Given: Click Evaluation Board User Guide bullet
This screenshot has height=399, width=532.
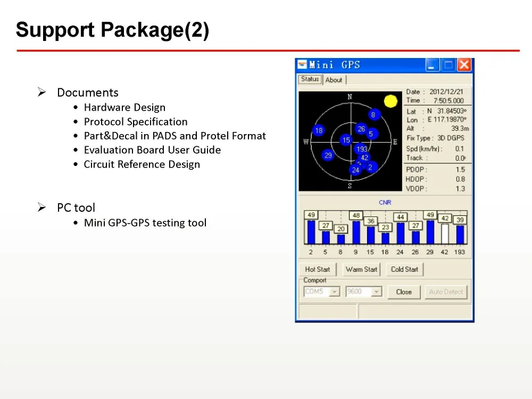Looking at the screenshot, I should [x=152, y=150].
